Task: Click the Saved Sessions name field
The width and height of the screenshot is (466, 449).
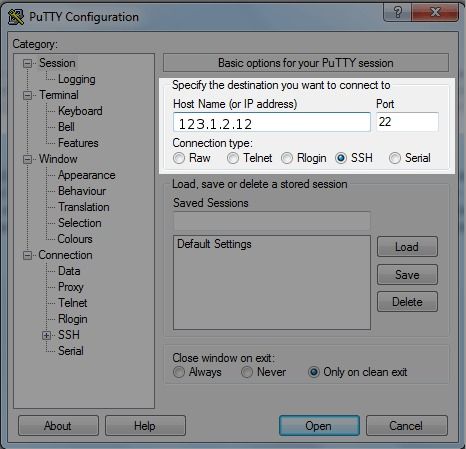Action: 272,221
